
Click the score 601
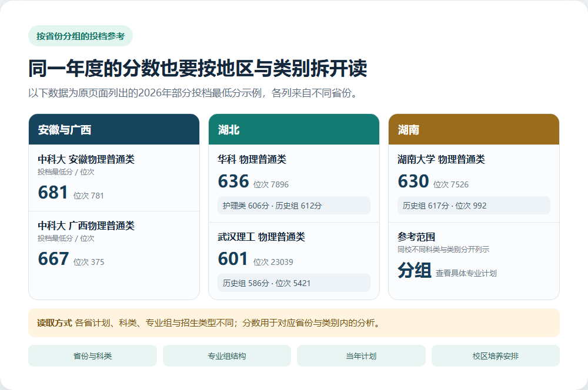233,258
